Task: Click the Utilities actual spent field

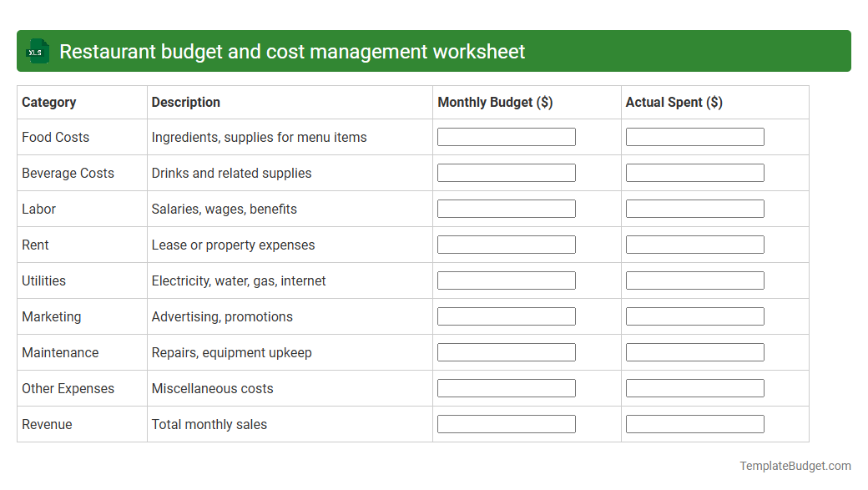Action: (694, 280)
